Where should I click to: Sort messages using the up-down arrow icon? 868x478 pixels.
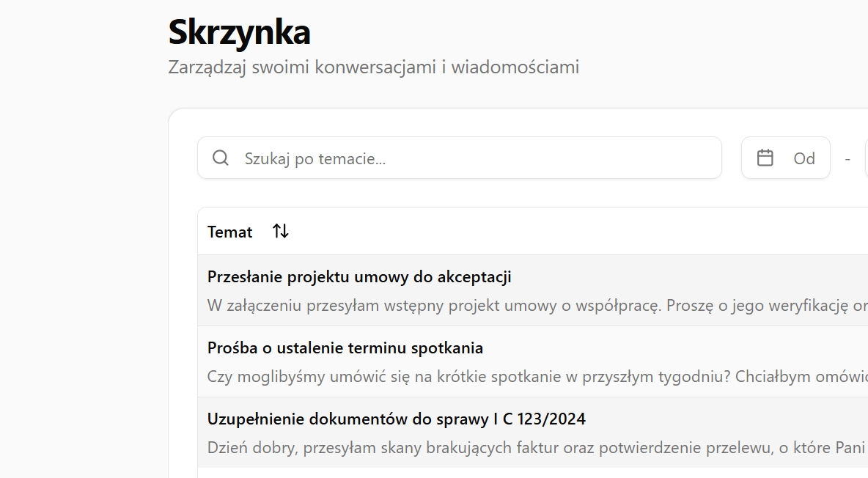pyautogui.click(x=279, y=230)
